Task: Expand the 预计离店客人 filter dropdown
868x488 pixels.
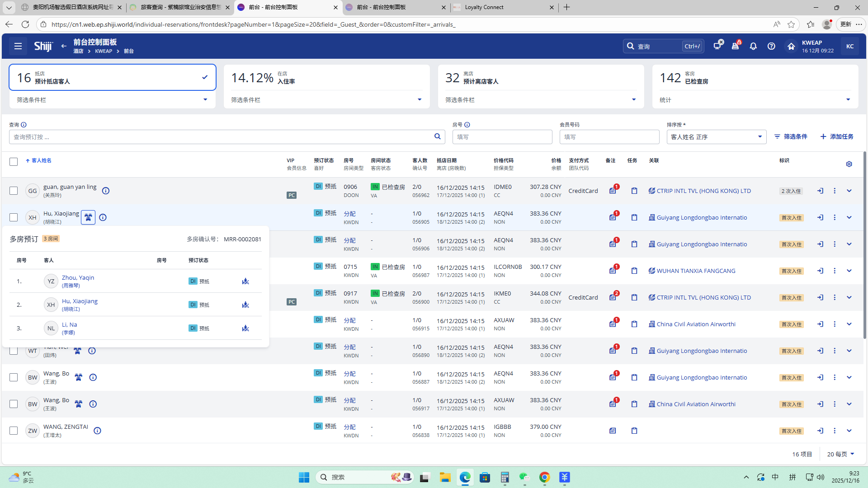Action: pyautogui.click(x=633, y=100)
